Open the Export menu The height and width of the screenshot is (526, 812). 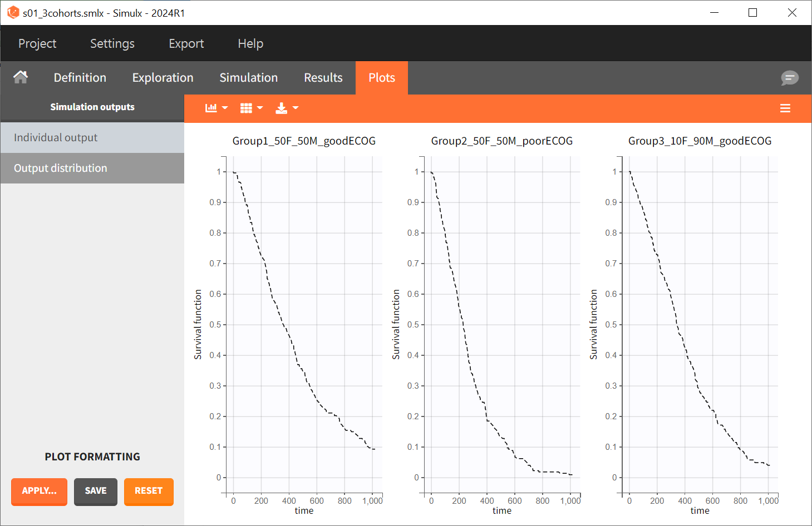[x=186, y=43]
